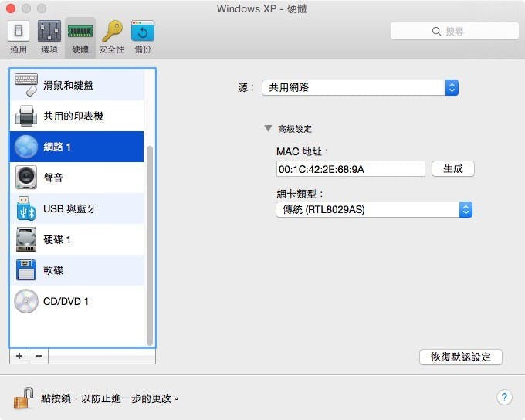Click the padlock icon to prevent changes
Screen dimensions: 525x420
point(23,398)
